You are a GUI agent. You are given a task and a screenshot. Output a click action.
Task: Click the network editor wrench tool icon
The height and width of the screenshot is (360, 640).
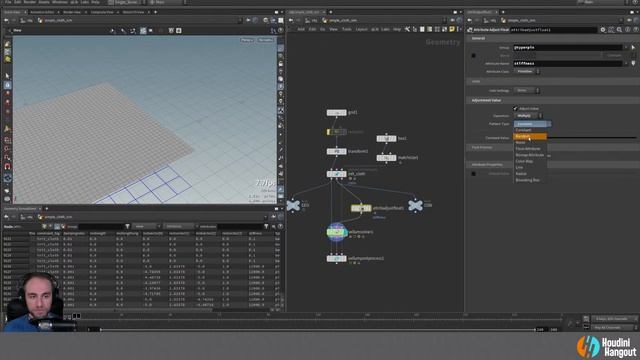pyautogui.click(x=407, y=29)
